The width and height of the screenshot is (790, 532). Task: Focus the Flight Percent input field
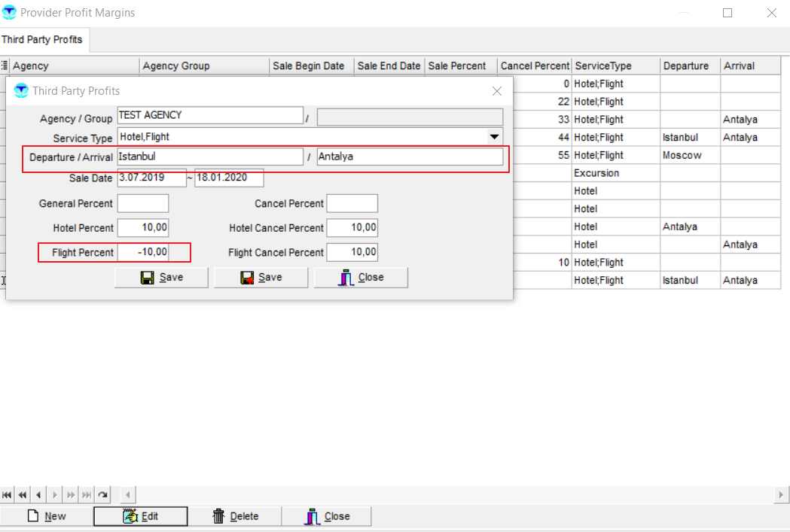(143, 252)
